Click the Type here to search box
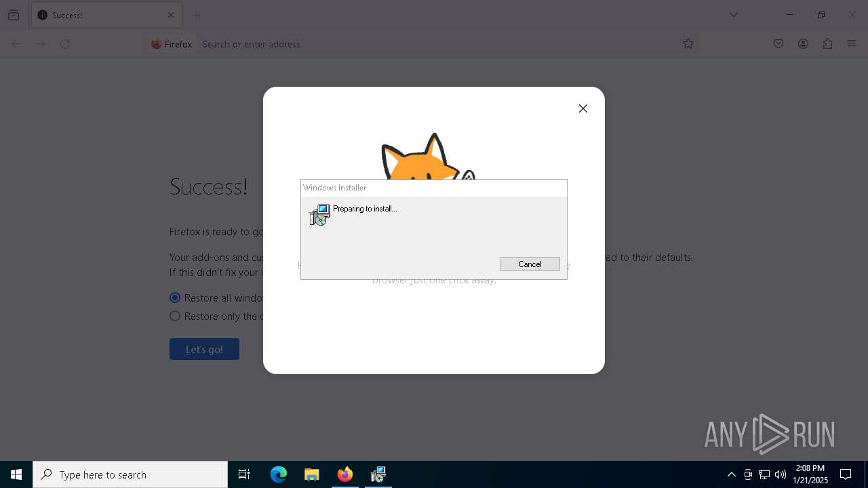The image size is (868, 488). click(x=130, y=474)
